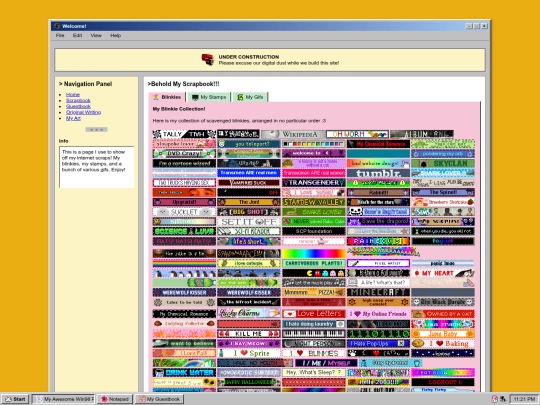Click the 'Transmen ARE real men' blinkie
This screenshot has height=405, width=540.
pyautogui.click(x=249, y=173)
